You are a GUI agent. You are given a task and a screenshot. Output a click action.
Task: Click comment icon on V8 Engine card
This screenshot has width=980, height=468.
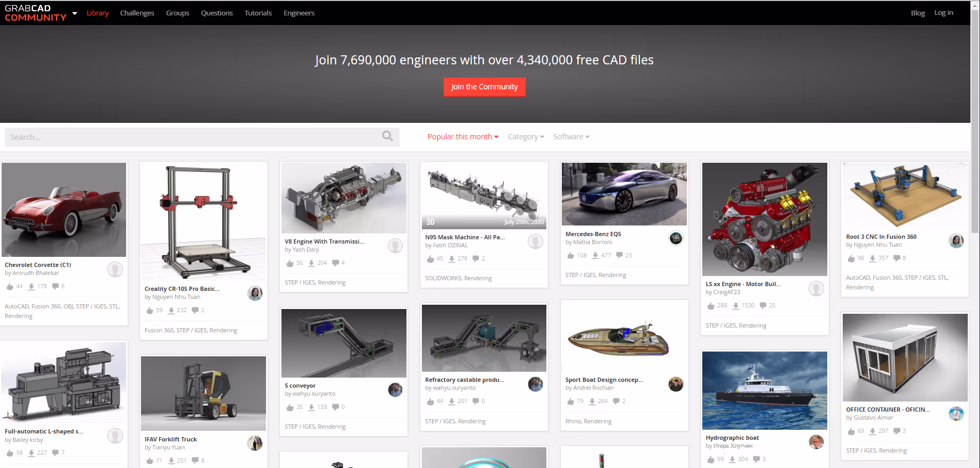coord(336,263)
